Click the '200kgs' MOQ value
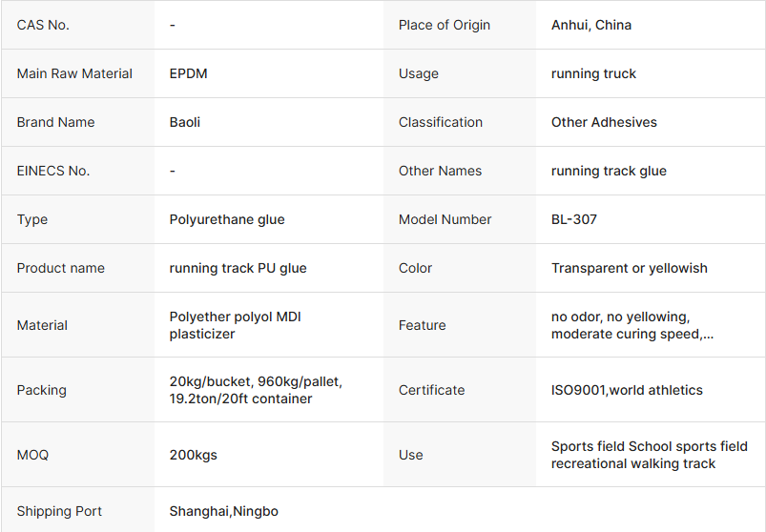The width and height of the screenshot is (766, 532). click(193, 455)
